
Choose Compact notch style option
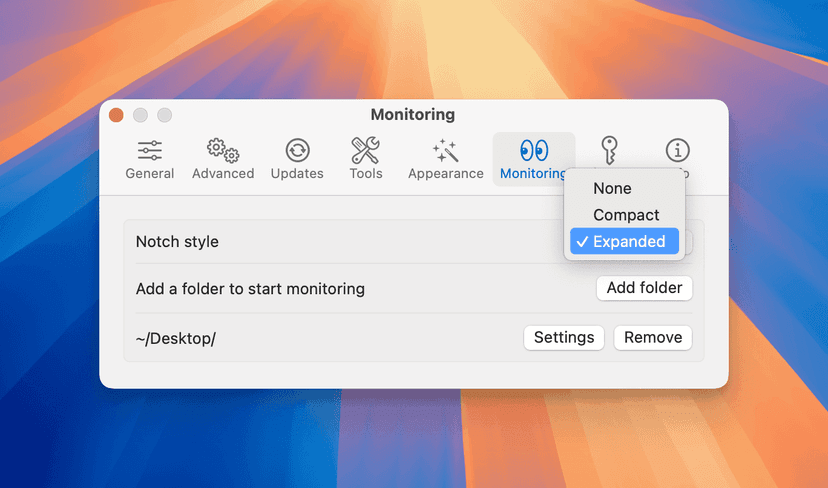tap(624, 215)
